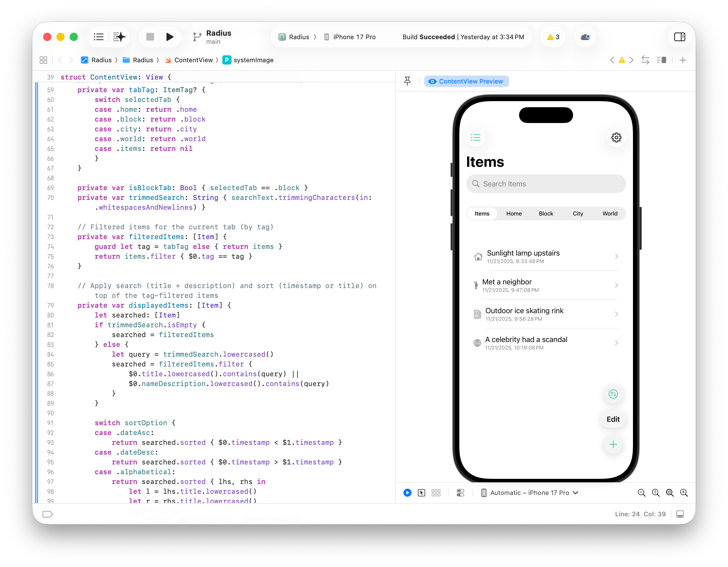Toggle the inspector panel on the right
728x567 pixels.
(679, 37)
